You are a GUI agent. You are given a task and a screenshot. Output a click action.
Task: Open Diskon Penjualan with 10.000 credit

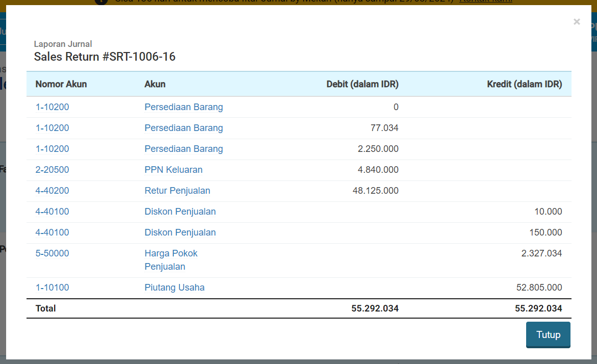tap(180, 212)
